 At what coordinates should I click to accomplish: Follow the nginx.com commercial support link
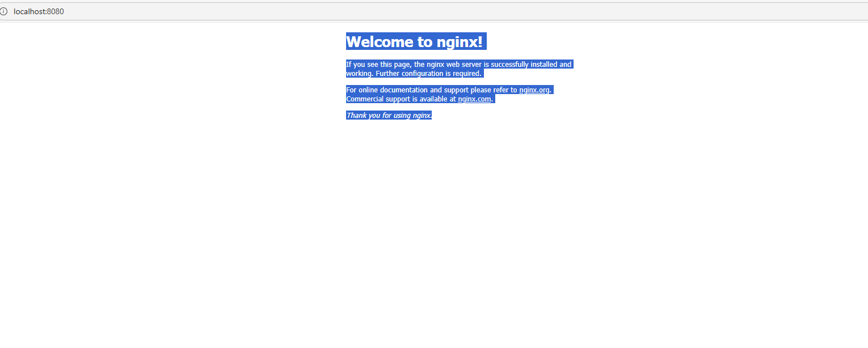point(474,99)
